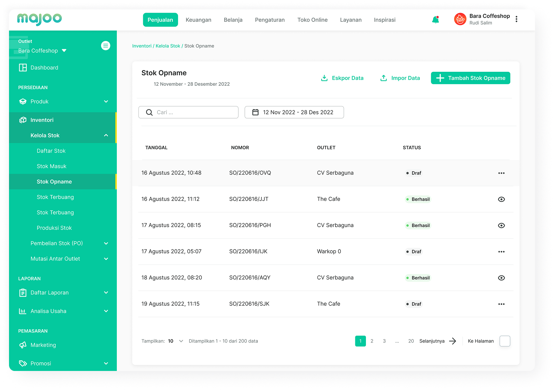Sort by the STATUS column header

click(x=412, y=148)
